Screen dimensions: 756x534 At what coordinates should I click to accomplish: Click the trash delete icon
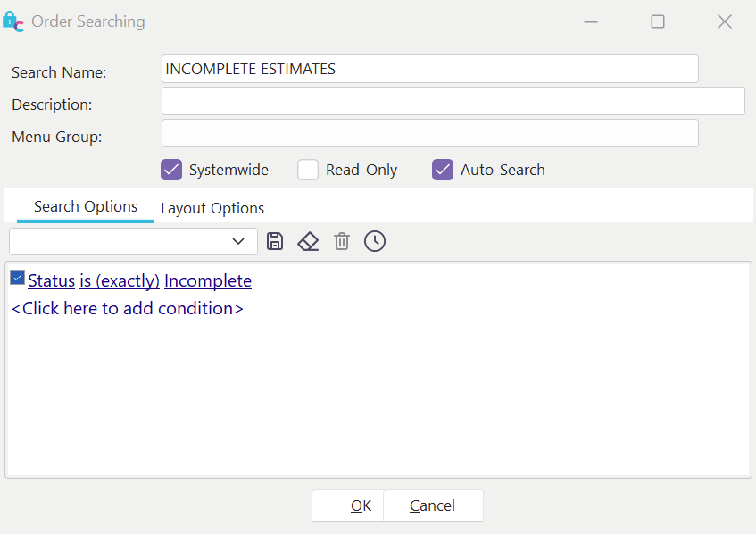pos(342,241)
